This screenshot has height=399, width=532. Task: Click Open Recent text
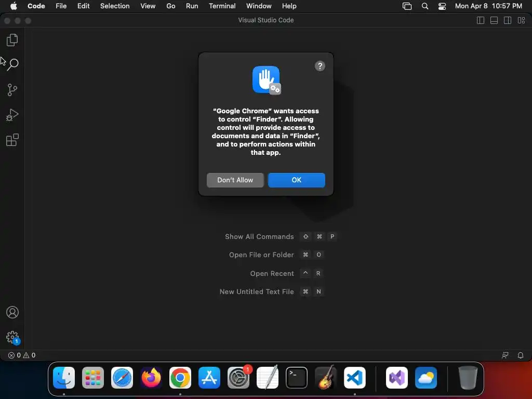[272, 273]
